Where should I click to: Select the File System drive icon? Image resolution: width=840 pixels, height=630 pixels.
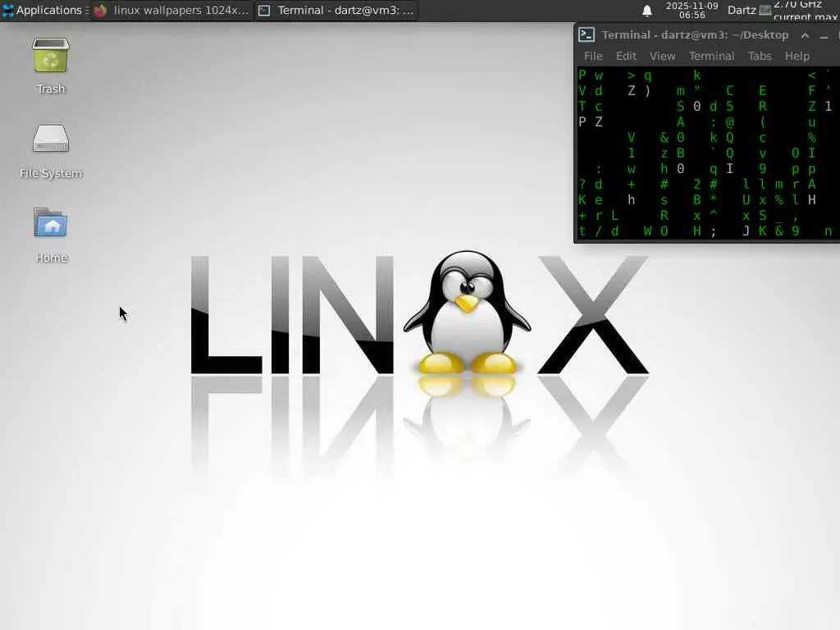pyautogui.click(x=51, y=139)
